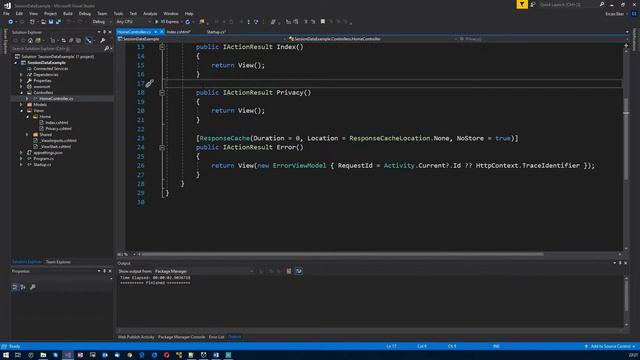Click the Navigate Backward toolbar icon
The image size is (640, 360).
11,22
